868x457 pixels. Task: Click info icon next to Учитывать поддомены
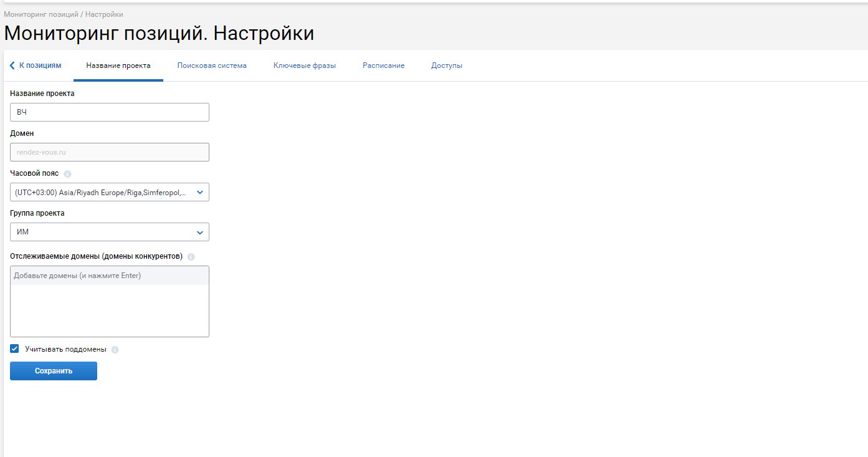point(115,350)
